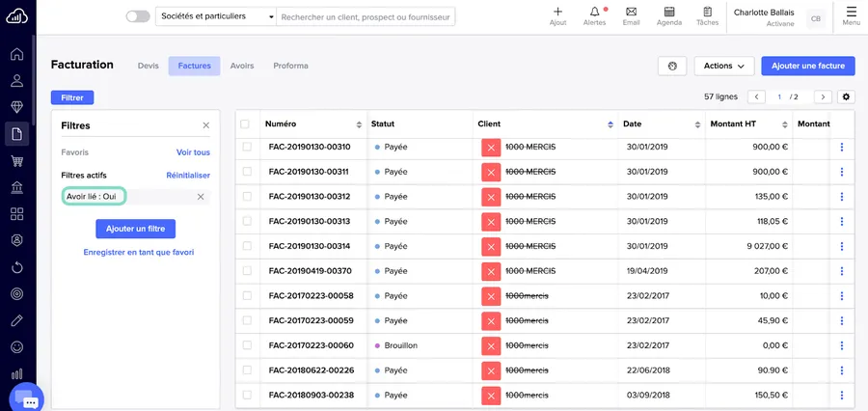Image resolution: width=868 pixels, height=411 pixels.
Task: Click the Ajout plus icon
Action: coord(557,13)
